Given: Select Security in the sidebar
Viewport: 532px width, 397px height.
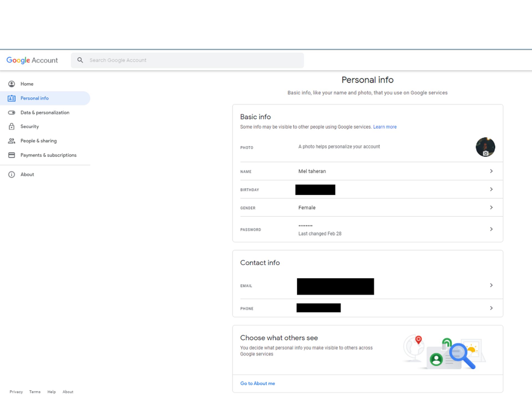Looking at the screenshot, I should tap(30, 127).
